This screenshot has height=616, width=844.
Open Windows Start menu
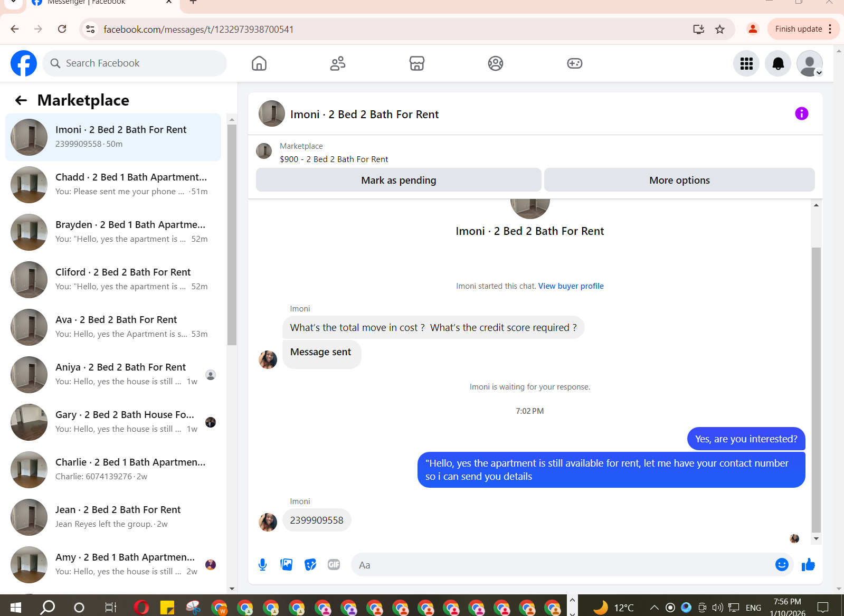(15, 608)
